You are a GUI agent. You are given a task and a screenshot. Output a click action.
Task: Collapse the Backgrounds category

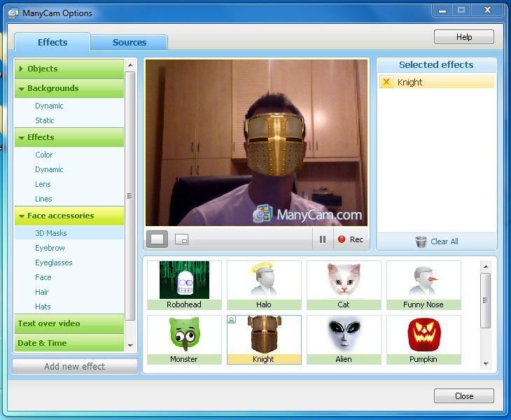coord(69,88)
